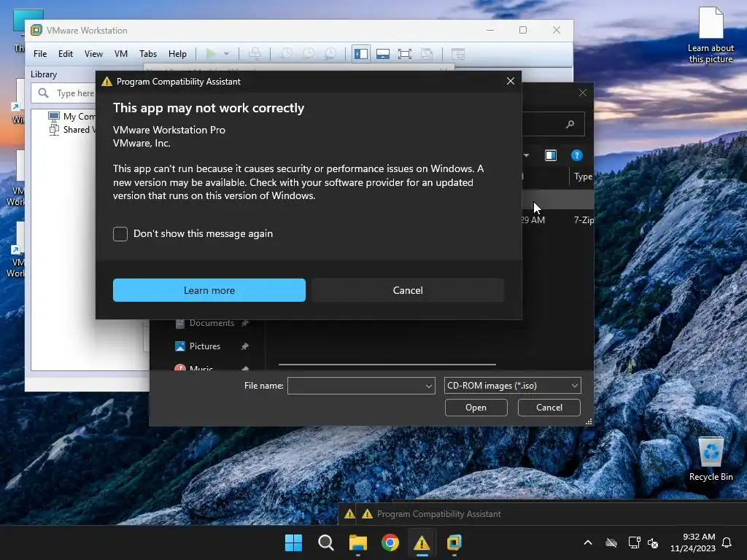The image size is (747, 560).
Task: Open the power options dropdown arrow
Action: [227, 54]
